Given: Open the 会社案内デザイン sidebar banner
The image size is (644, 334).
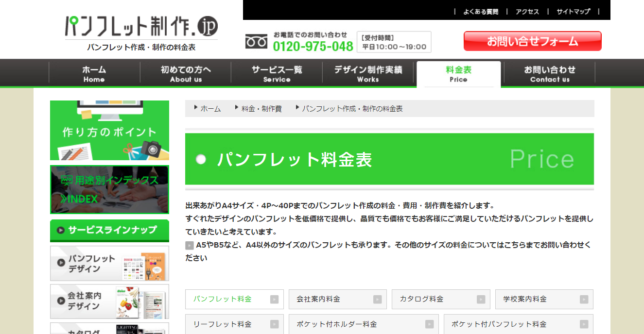Looking at the screenshot, I should [110, 301].
